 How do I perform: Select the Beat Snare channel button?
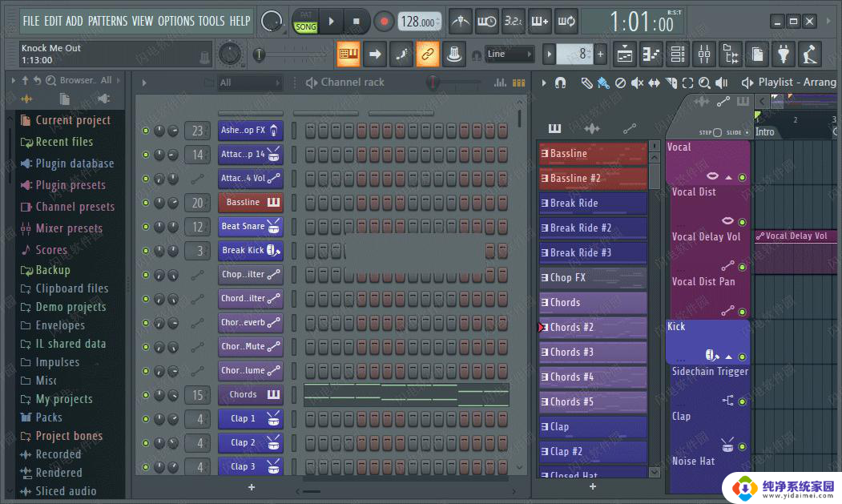(x=251, y=227)
